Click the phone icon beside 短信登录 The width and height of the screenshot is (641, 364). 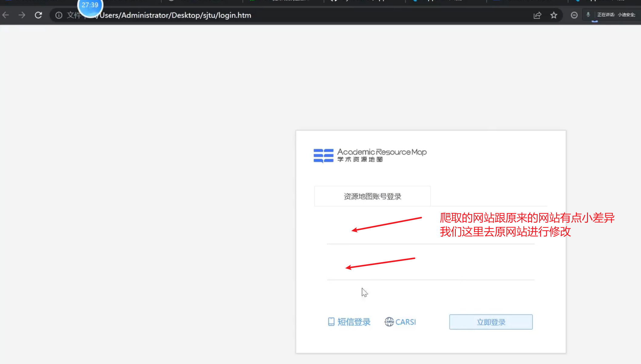[331, 322]
